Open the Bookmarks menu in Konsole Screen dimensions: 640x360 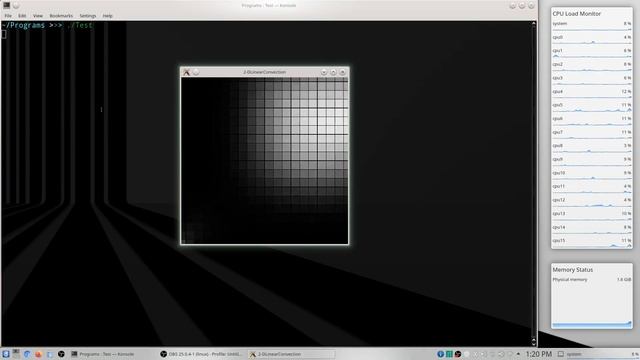pyautogui.click(x=61, y=16)
